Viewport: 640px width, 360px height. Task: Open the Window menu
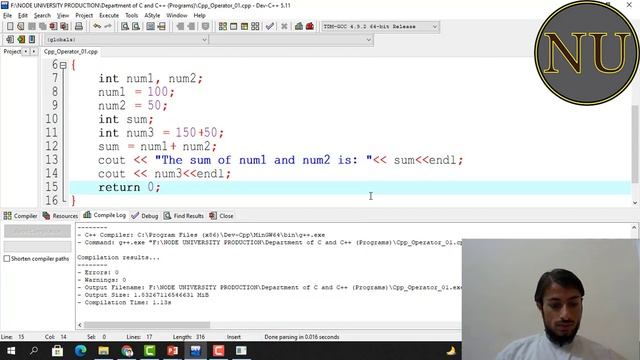[x=177, y=16]
